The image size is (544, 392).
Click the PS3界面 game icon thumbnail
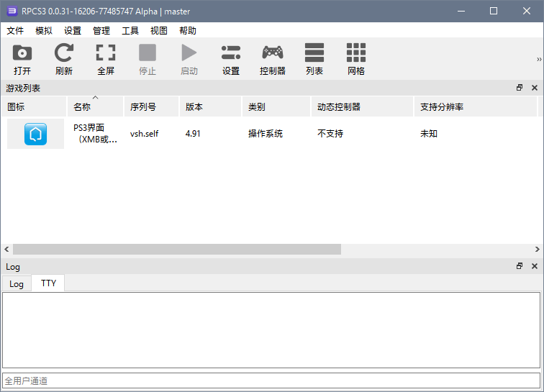[35, 134]
